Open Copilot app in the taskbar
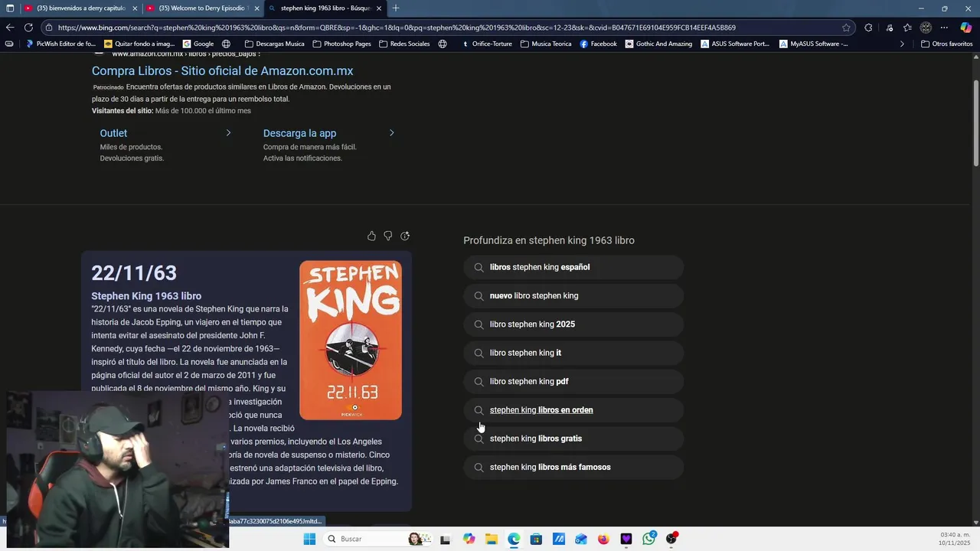980x551 pixels. coord(469,539)
